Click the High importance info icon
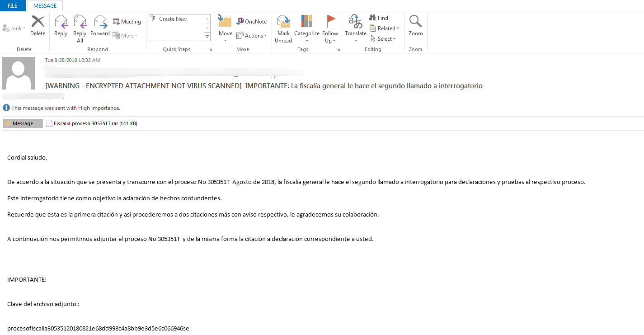Viewport: 644px width, 335px height. click(6, 108)
